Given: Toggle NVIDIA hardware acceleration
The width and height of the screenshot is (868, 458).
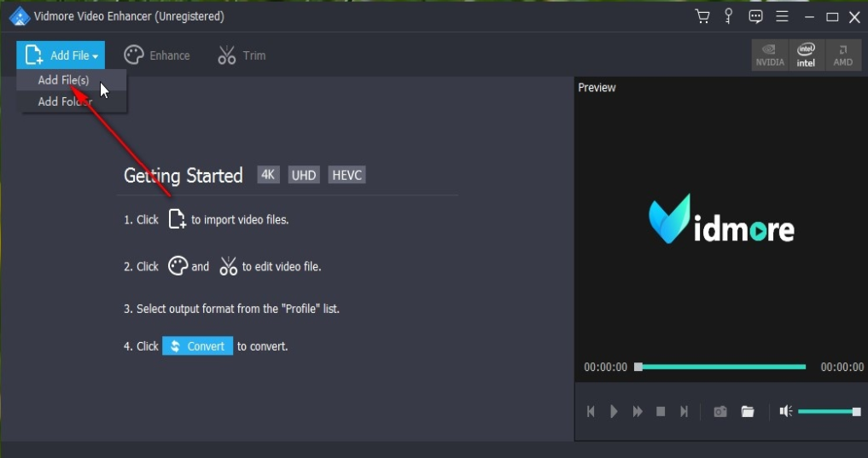Looking at the screenshot, I should pyautogui.click(x=770, y=55).
